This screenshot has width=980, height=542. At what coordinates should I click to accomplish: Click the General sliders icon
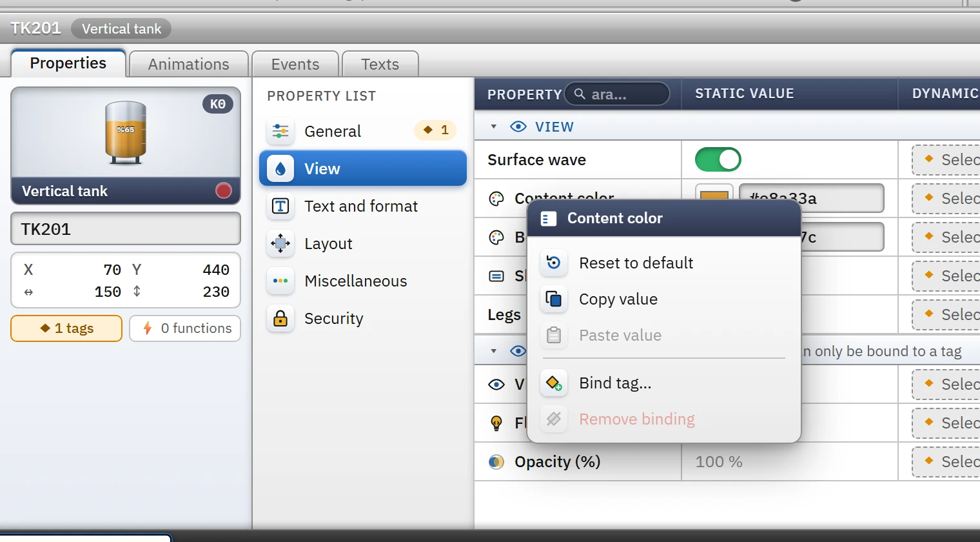point(280,131)
